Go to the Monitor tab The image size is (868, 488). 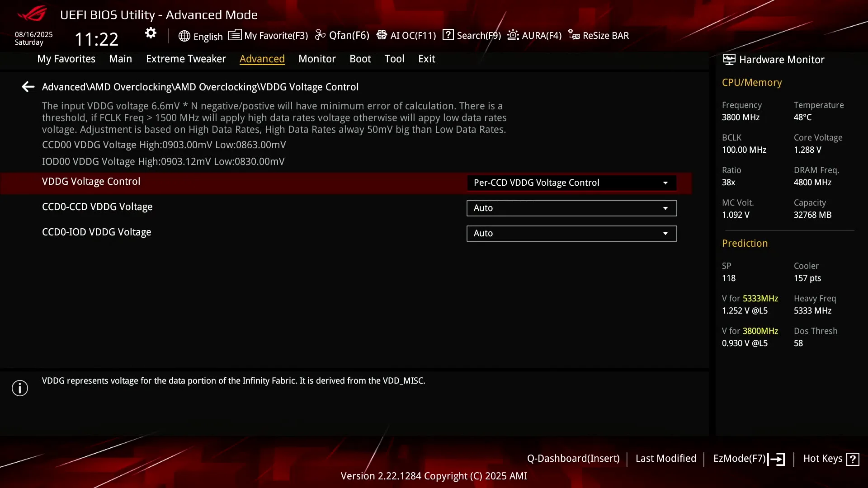[x=317, y=59]
